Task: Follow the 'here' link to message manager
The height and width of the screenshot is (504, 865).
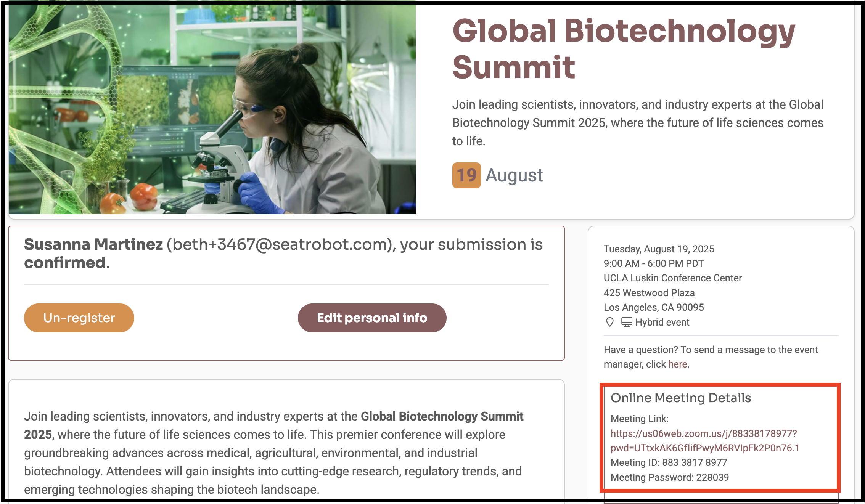Action: pyautogui.click(x=677, y=364)
